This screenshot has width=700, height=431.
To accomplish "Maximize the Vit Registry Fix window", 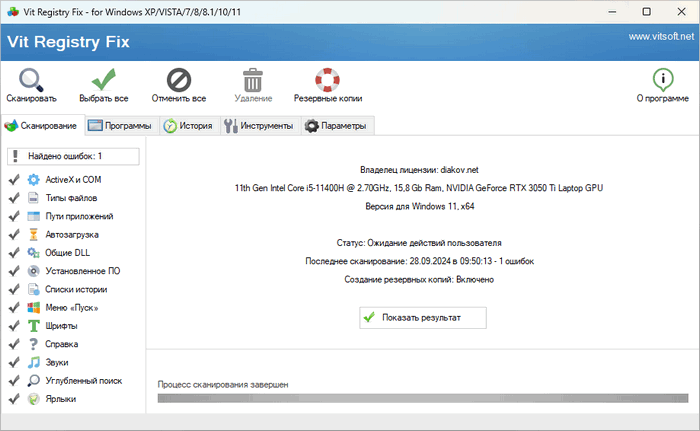I will pyautogui.click(x=646, y=12).
